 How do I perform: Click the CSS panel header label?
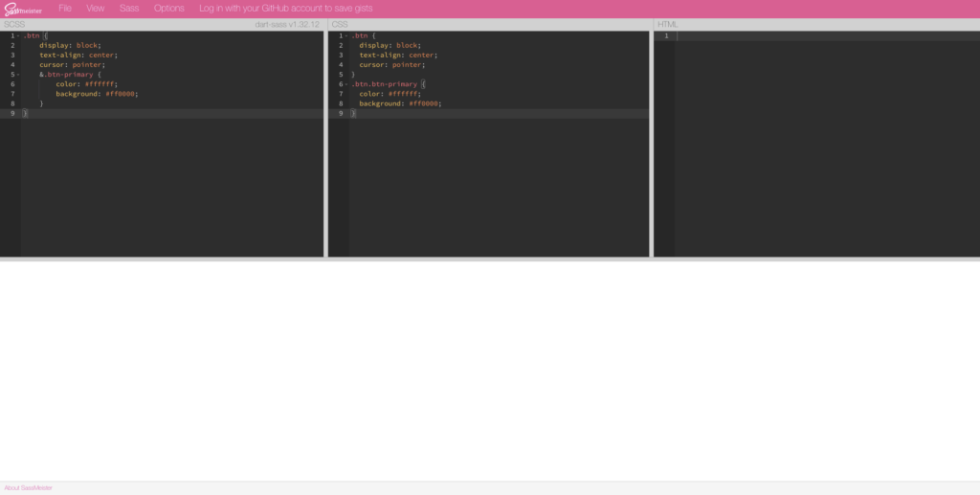[340, 24]
